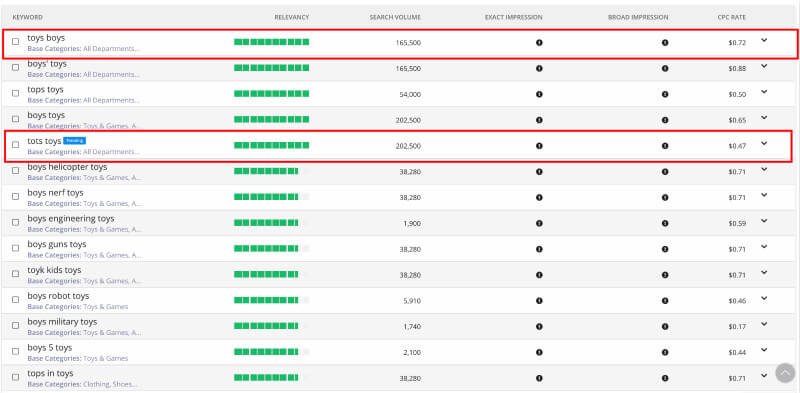Click the 54,000 search volume value
The height and width of the screenshot is (393, 800).
click(410, 94)
